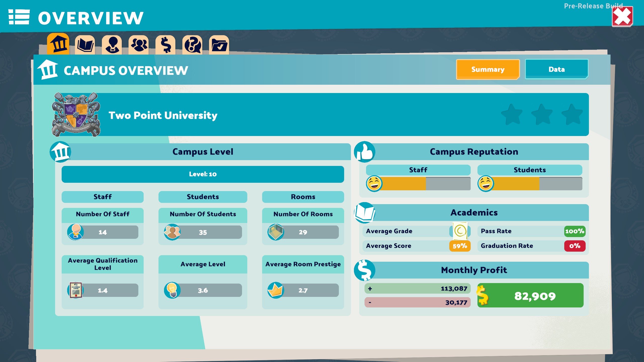Select the Summary view button
This screenshot has height=362, width=644.
tap(488, 69)
